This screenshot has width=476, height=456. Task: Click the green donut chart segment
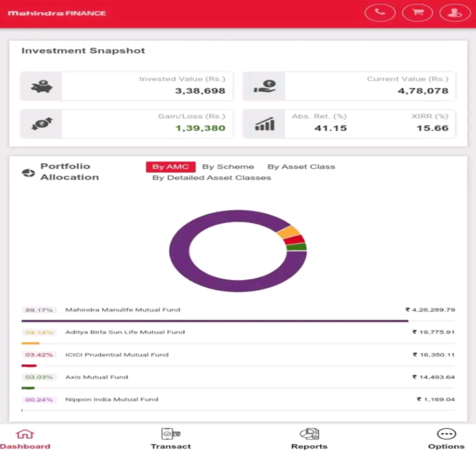coord(297,247)
